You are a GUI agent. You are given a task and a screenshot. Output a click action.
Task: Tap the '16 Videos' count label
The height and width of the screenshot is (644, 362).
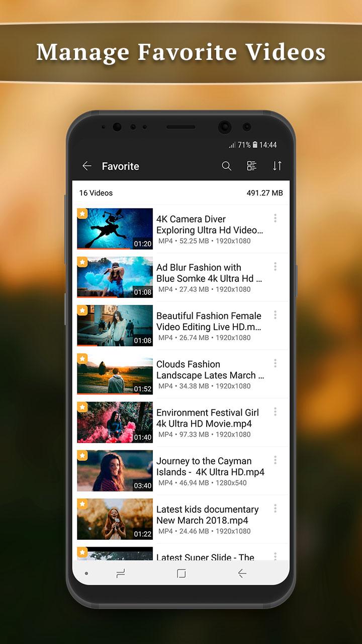(96, 193)
